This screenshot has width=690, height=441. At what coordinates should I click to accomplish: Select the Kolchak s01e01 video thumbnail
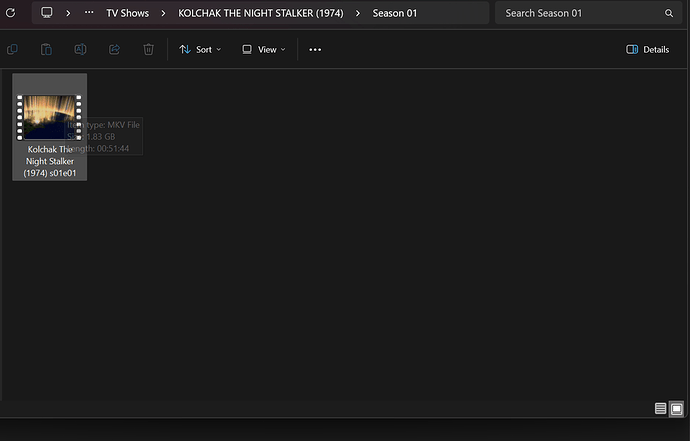point(49,117)
